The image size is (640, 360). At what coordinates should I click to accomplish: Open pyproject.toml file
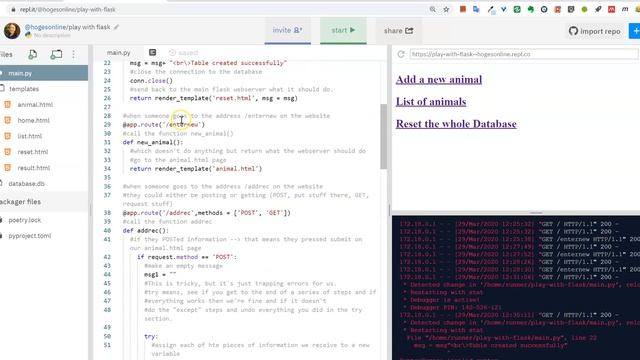(29, 236)
